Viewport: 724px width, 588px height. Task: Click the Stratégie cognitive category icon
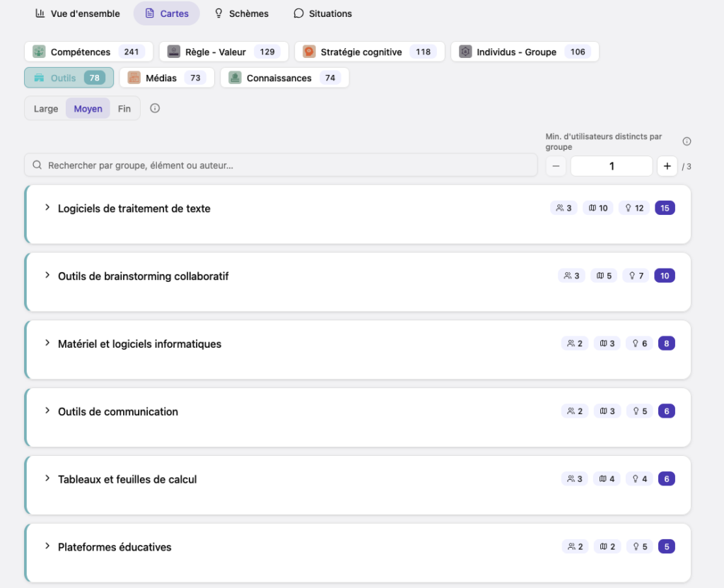pos(309,52)
